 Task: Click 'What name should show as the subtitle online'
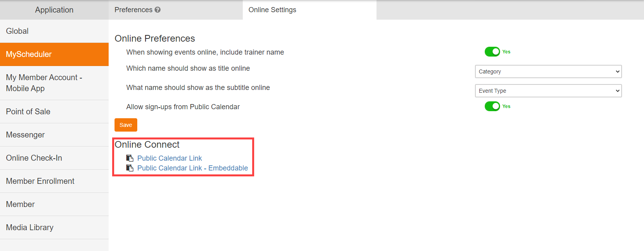(198, 88)
